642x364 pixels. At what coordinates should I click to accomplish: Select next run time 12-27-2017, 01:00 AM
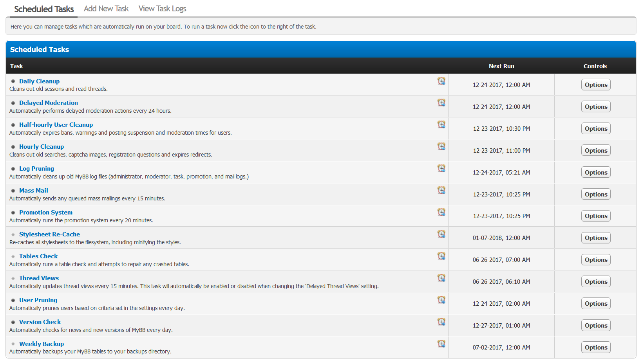[x=501, y=326]
